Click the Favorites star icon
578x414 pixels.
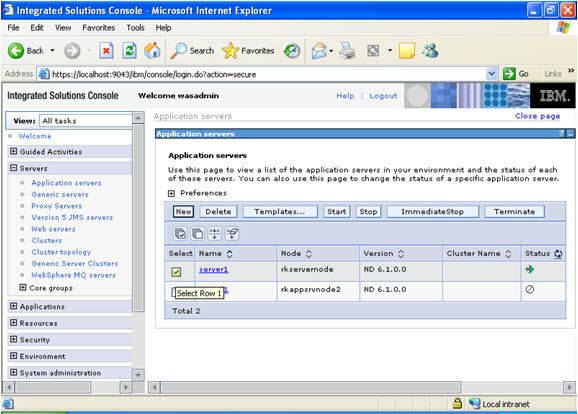click(x=230, y=51)
